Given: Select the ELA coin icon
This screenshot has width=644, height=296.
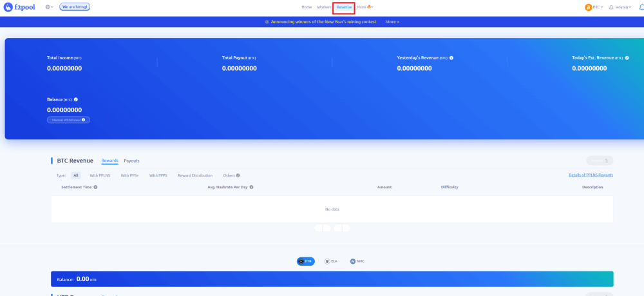Looking at the screenshot, I should pos(331,261).
